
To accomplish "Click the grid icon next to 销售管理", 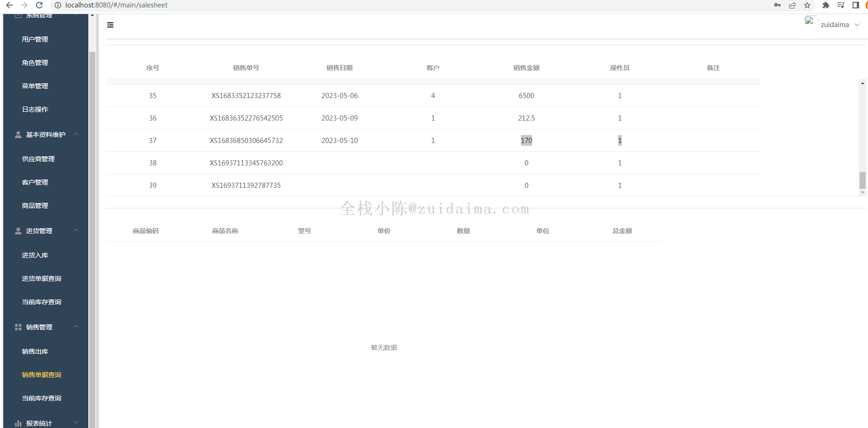I will (x=18, y=327).
